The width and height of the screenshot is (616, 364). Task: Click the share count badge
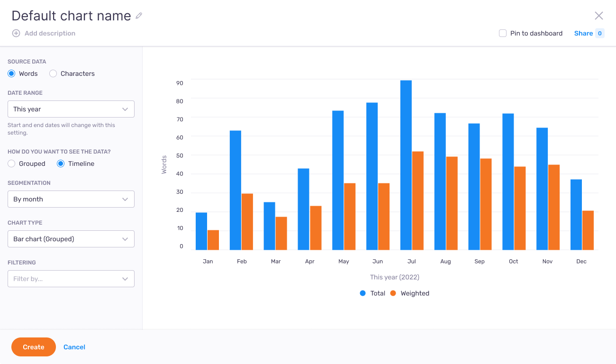(599, 33)
